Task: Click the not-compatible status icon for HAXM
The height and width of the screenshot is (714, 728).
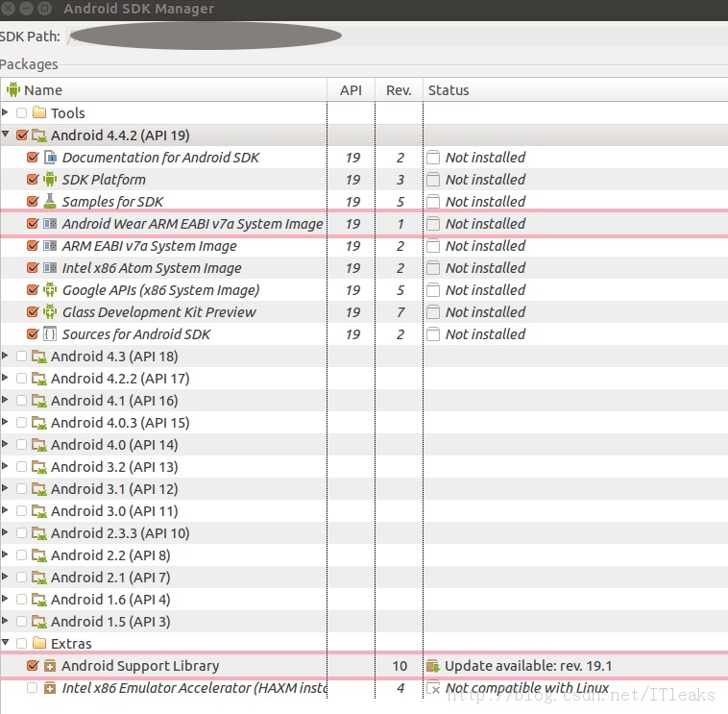Action: 433,687
